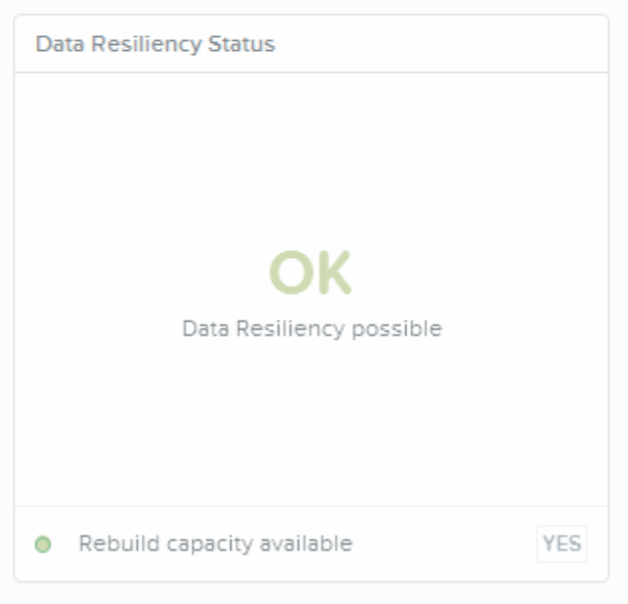Image resolution: width=628 pixels, height=604 pixels.
Task: Click the Data Resiliency possible text
Action: pyautogui.click(x=312, y=329)
